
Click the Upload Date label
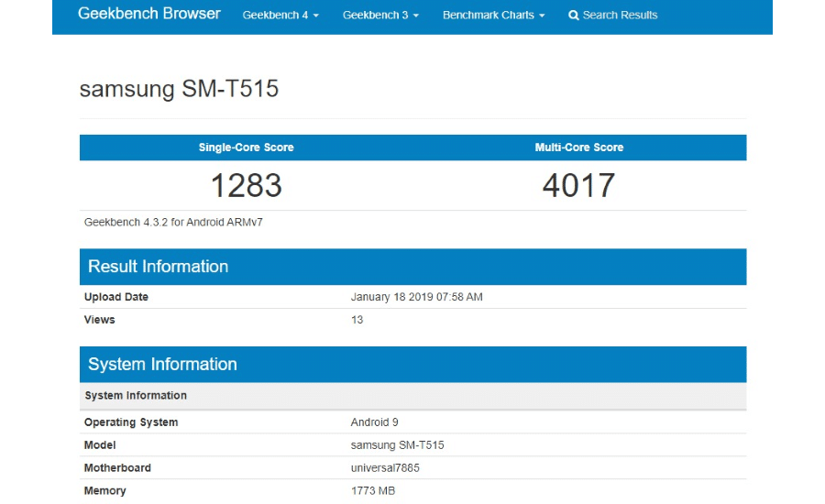coord(116,297)
